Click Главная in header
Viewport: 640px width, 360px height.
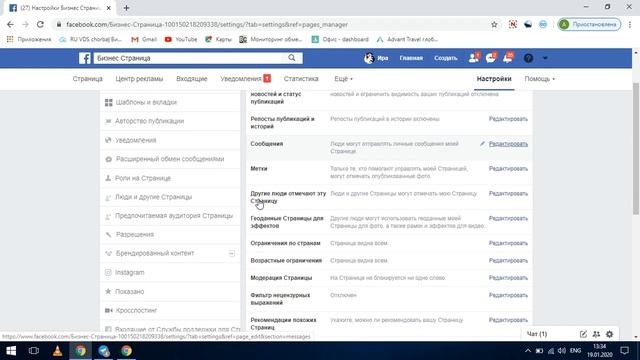(411, 58)
